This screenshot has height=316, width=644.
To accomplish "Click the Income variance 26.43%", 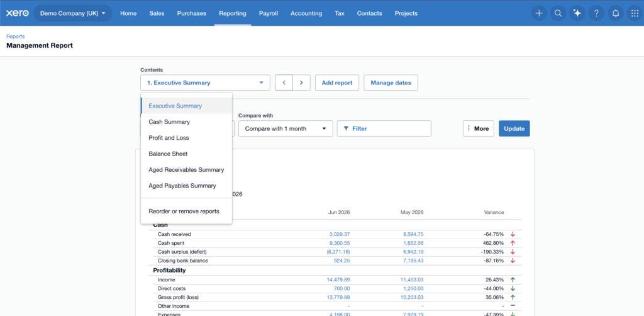I will (x=494, y=280).
